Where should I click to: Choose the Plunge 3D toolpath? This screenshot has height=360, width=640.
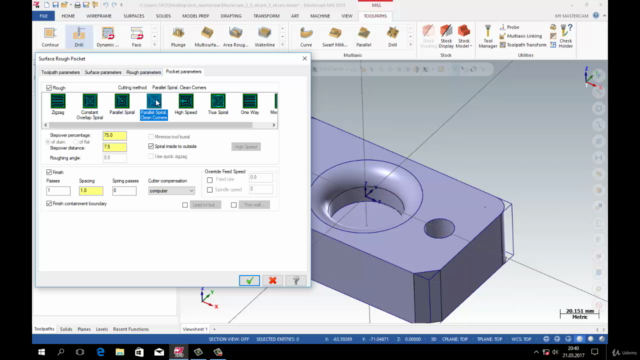click(x=178, y=37)
